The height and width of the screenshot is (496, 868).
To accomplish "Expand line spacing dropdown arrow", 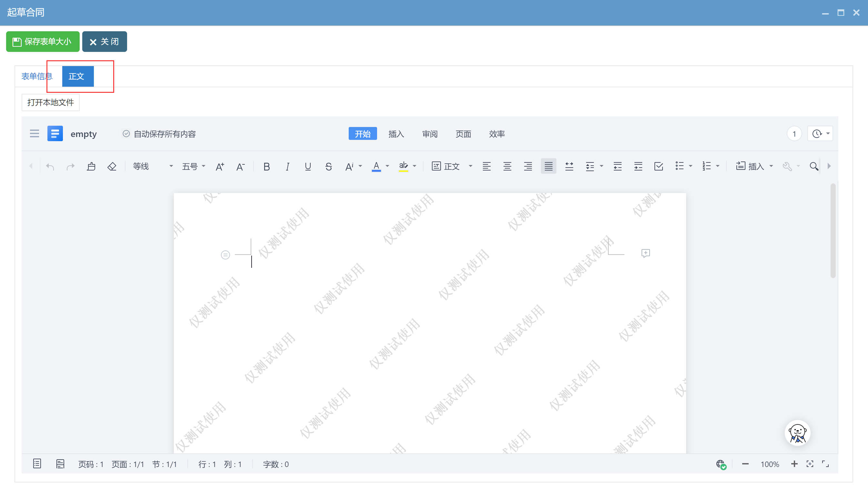I will [601, 166].
